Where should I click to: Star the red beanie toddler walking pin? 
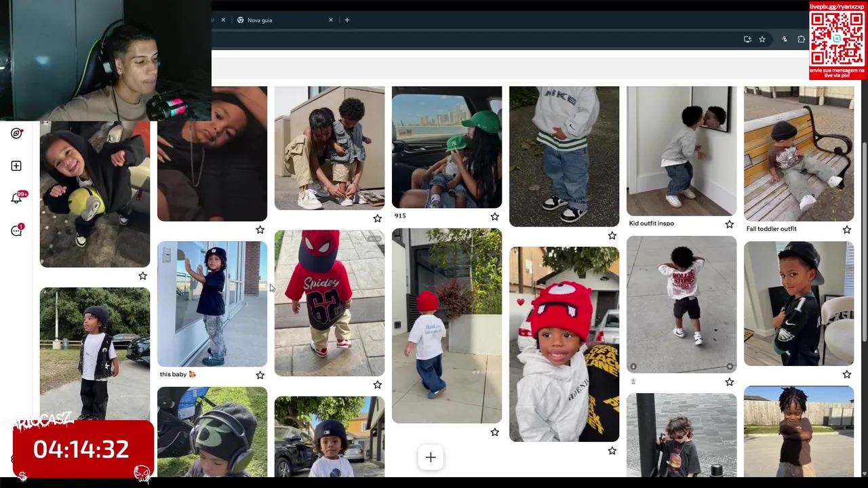494,432
